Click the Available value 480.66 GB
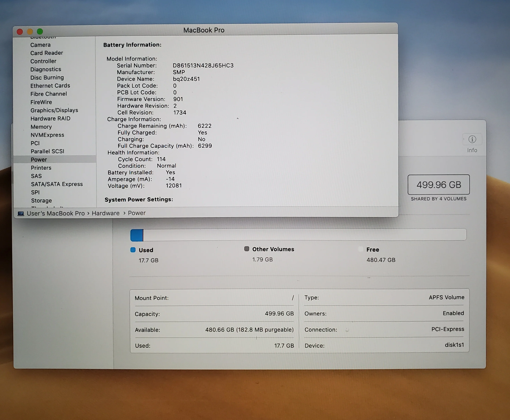Screen dimensions: 510x420 click(249, 330)
